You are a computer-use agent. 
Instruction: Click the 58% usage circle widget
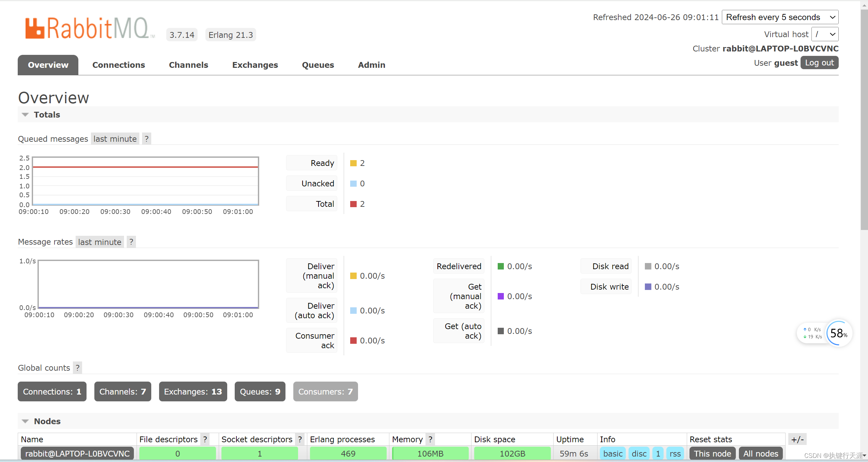[839, 333]
